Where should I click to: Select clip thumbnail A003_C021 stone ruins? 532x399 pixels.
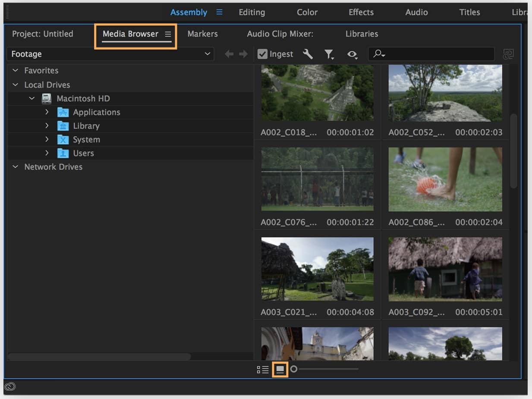(x=317, y=269)
